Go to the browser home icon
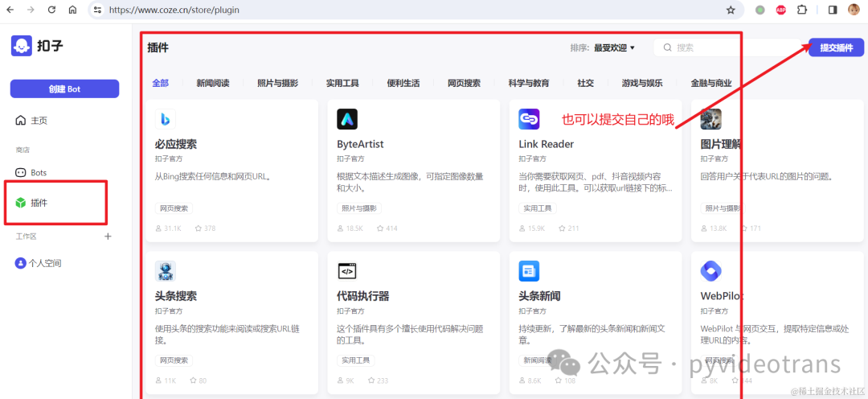This screenshot has width=868, height=399. point(72,10)
